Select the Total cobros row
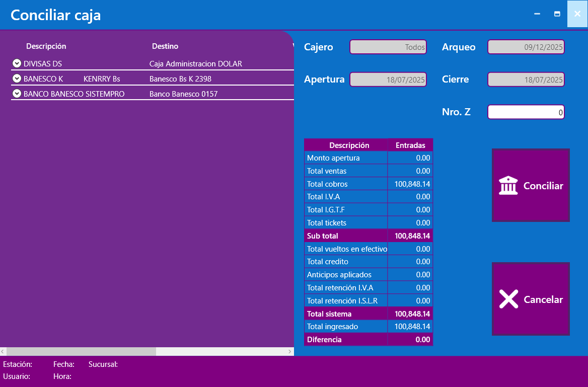The width and height of the screenshot is (588, 387). [x=368, y=184]
